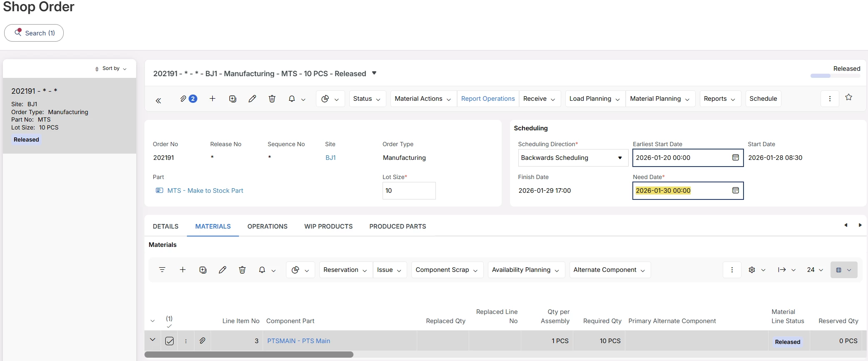
Task: Expand the Material Actions menu
Action: pos(423,99)
